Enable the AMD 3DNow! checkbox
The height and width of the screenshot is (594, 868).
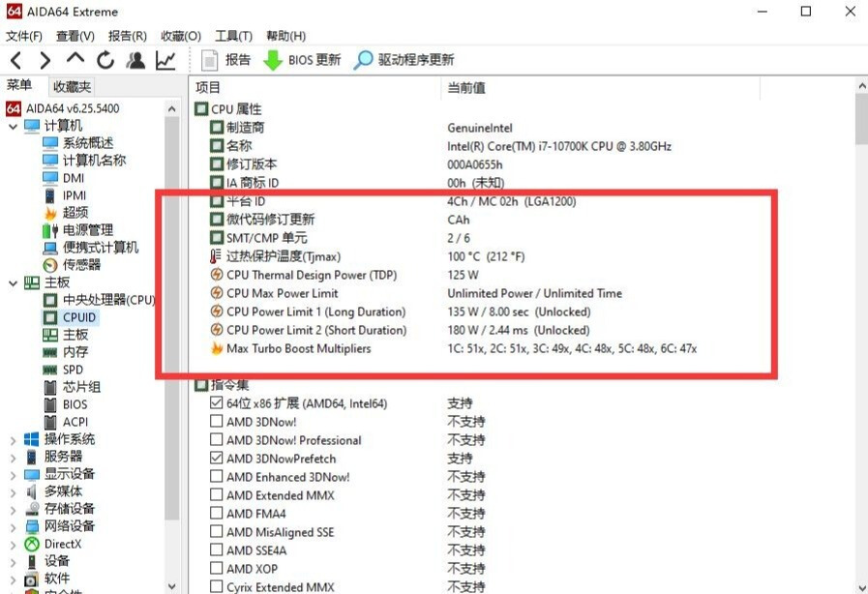pos(217,422)
